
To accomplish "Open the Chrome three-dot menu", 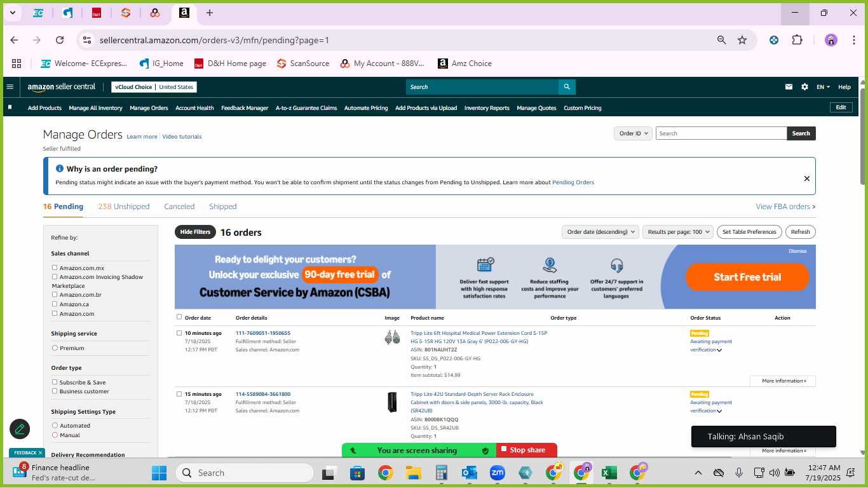I will click(x=853, y=40).
